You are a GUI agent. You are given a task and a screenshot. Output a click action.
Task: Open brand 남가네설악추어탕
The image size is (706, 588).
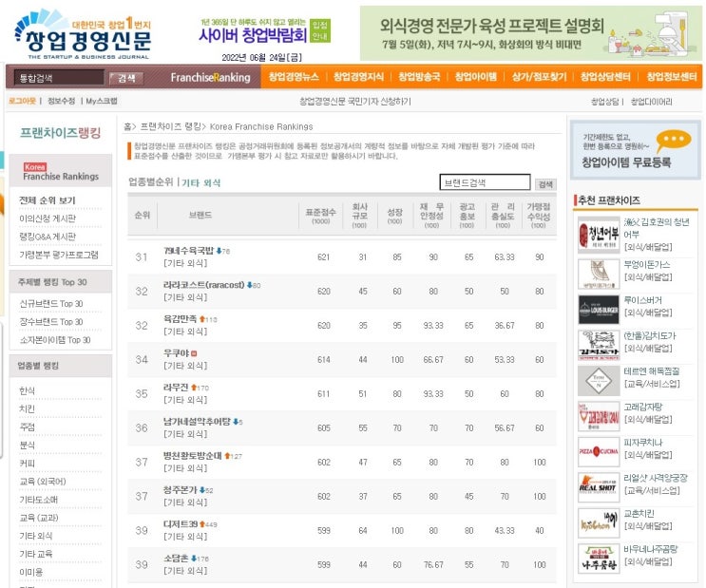(x=197, y=422)
